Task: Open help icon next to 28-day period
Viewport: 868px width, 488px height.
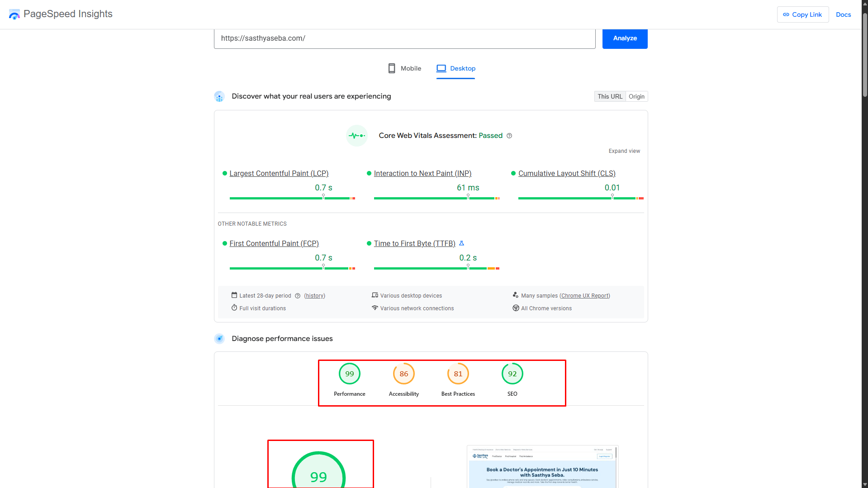Action: click(x=298, y=296)
